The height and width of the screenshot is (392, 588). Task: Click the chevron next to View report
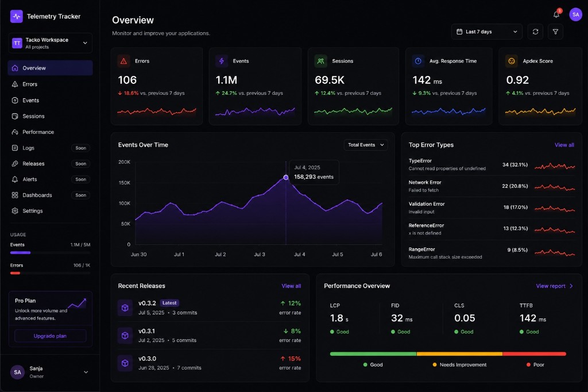click(571, 286)
